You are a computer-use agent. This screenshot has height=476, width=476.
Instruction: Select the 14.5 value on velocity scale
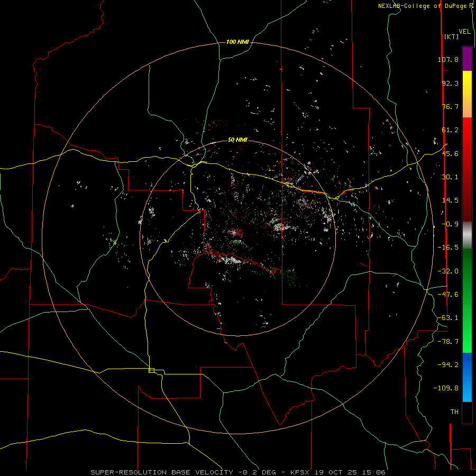(450, 200)
